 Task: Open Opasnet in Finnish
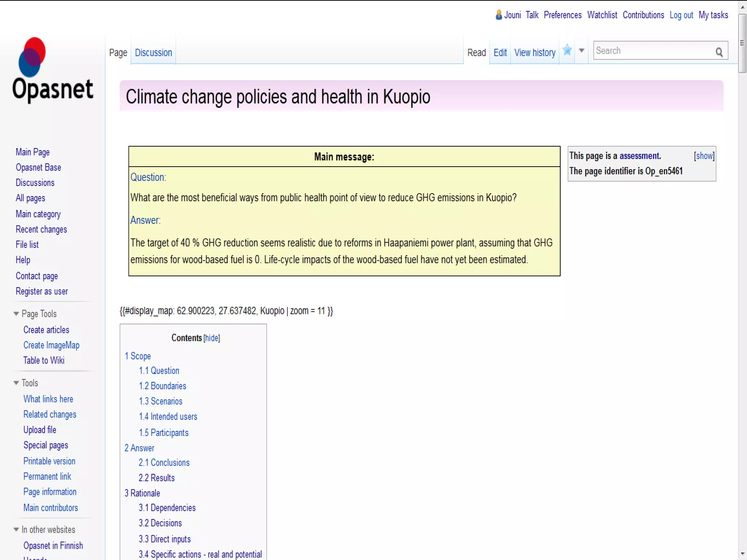click(x=53, y=546)
